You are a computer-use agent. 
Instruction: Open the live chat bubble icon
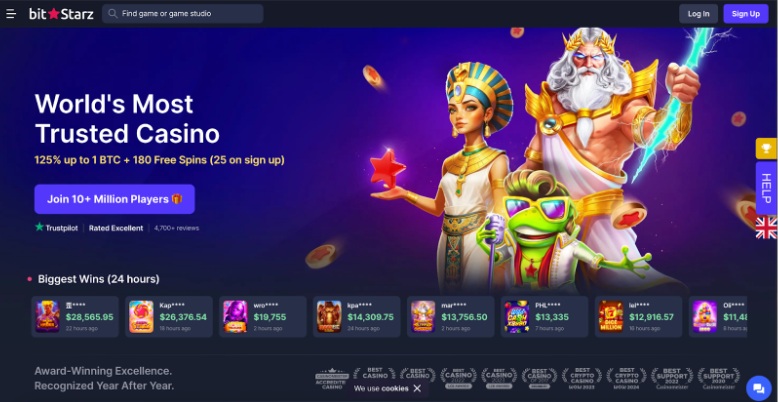point(759,388)
